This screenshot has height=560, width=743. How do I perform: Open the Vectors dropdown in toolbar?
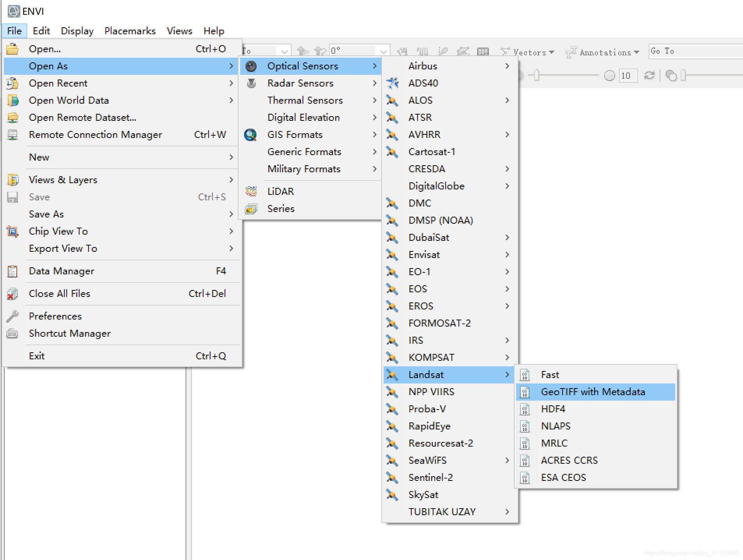click(527, 52)
